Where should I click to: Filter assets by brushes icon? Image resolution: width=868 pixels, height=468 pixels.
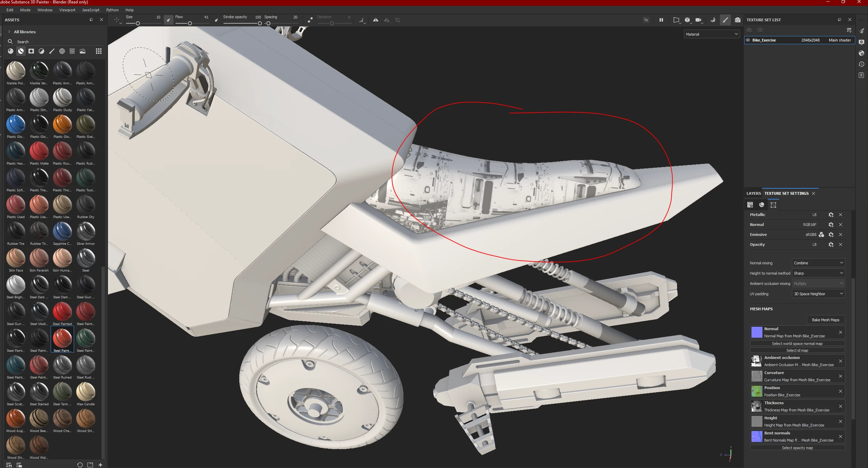click(52, 51)
